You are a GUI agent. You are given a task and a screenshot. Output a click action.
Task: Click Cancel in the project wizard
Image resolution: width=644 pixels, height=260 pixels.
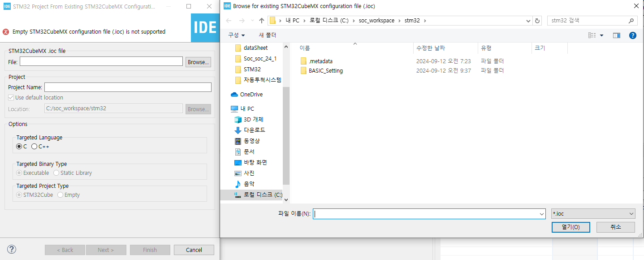(x=194, y=250)
